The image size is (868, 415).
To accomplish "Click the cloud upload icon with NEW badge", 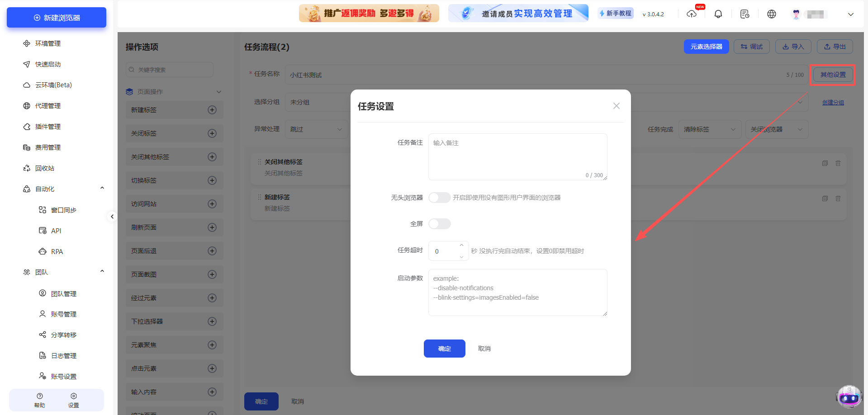I will [x=692, y=14].
